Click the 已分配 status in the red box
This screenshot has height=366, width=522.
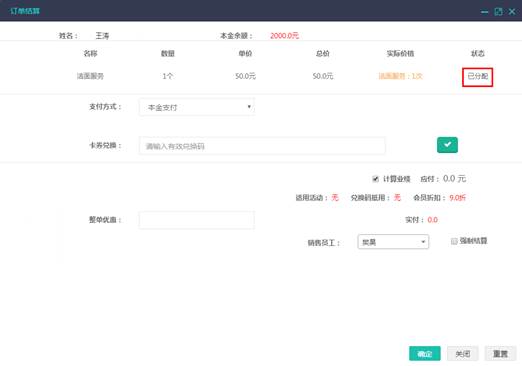(477, 77)
